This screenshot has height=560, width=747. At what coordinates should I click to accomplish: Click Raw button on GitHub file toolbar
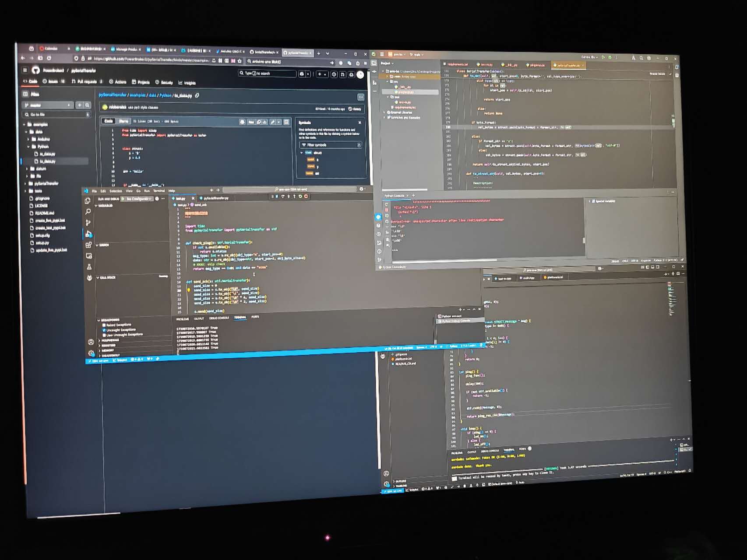click(x=251, y=122)
